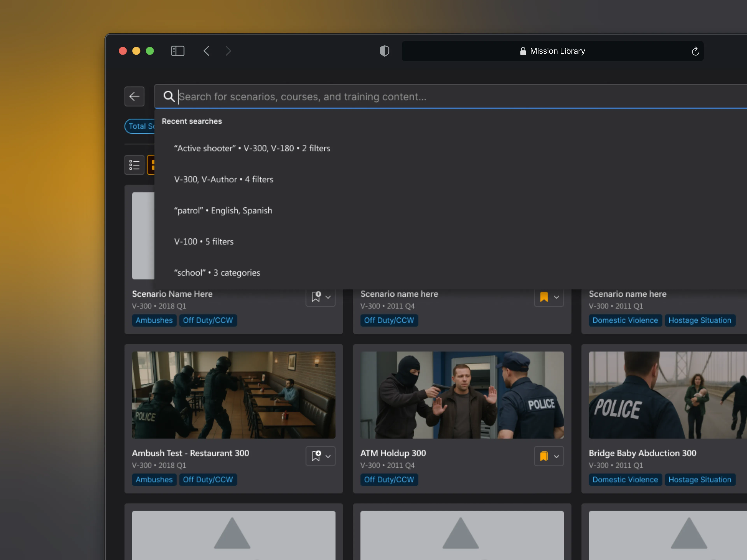Focus the Mission Library address bar
This screenshot has width=747, height=560.
[x=552, y=51]
